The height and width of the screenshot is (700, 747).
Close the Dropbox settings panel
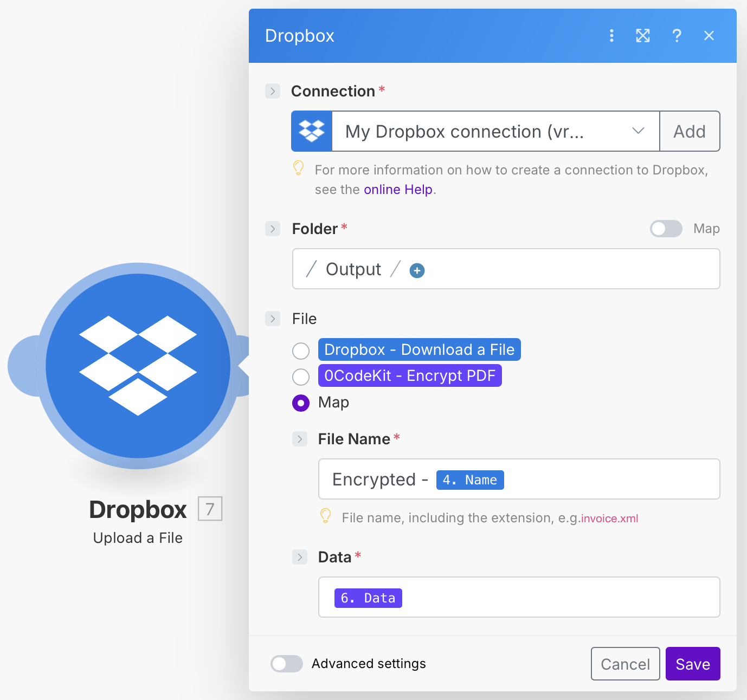click(709, 36)
